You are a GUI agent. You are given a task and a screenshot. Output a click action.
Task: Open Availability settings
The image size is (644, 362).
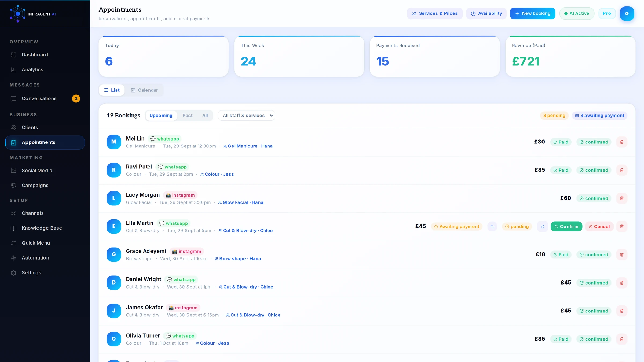486,13
